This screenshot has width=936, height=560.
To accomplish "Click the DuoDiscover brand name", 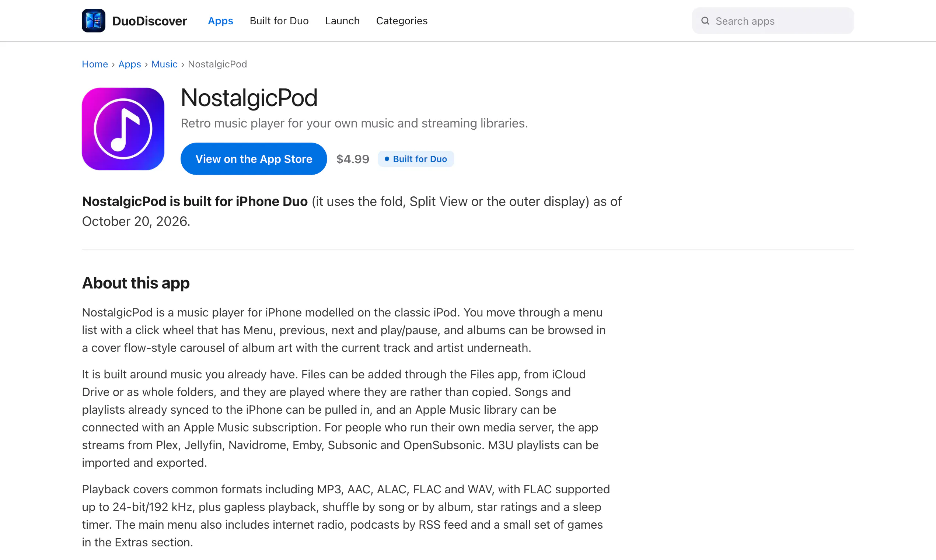I will 150,21.
